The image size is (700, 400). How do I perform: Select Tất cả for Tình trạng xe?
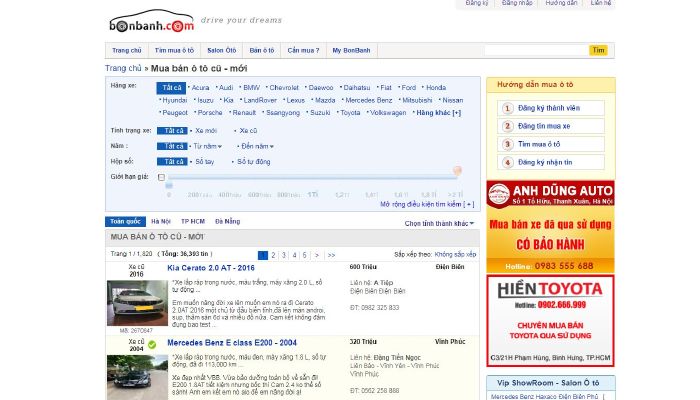point(172,131)
